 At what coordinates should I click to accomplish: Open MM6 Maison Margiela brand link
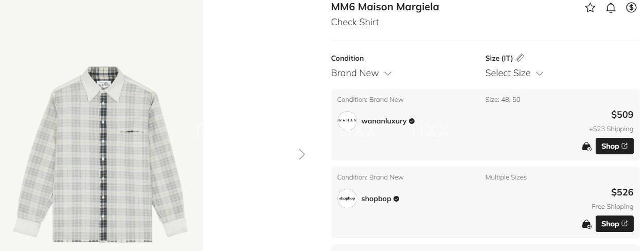coord(385,7)
